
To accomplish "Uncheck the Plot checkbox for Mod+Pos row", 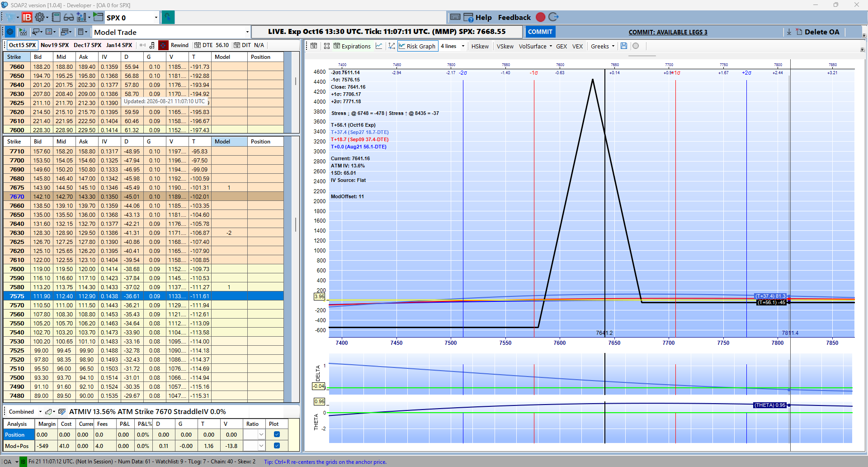I will (x=277, y=446).
